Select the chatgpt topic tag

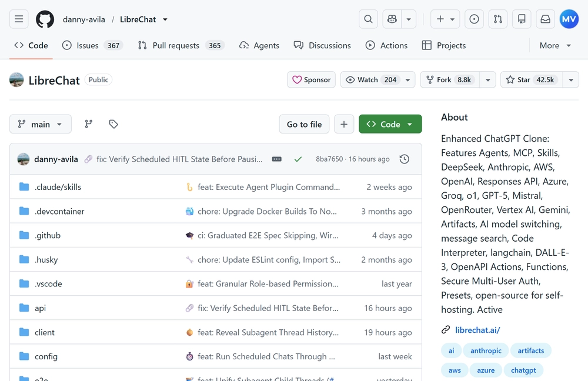click(523, 370)
